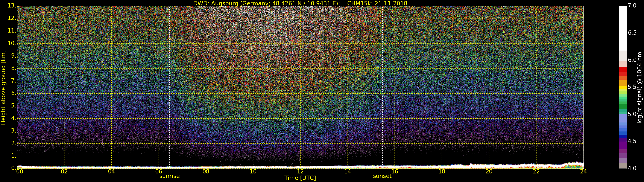The image size is (644, 182).
Task: Click the sunset label below the time axis
Action: (382, 176)
